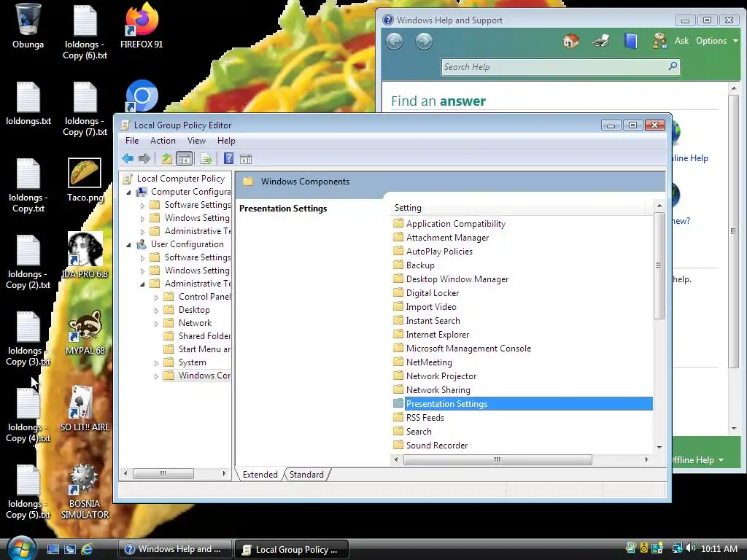Image resolution: width=747 pixels, height=560 pixels.
Task: Select the MYPAL 68 desktop shortcut
Action: (x=85, y=332)
